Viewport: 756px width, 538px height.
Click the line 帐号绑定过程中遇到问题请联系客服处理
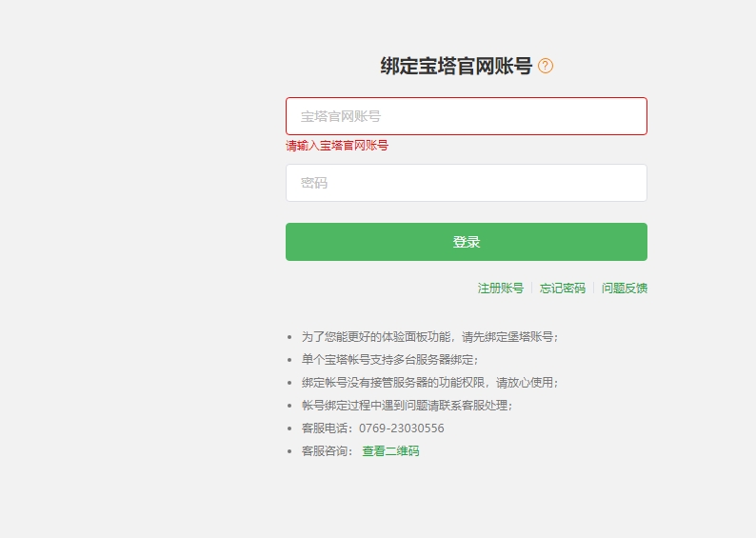tap(407, 406)
